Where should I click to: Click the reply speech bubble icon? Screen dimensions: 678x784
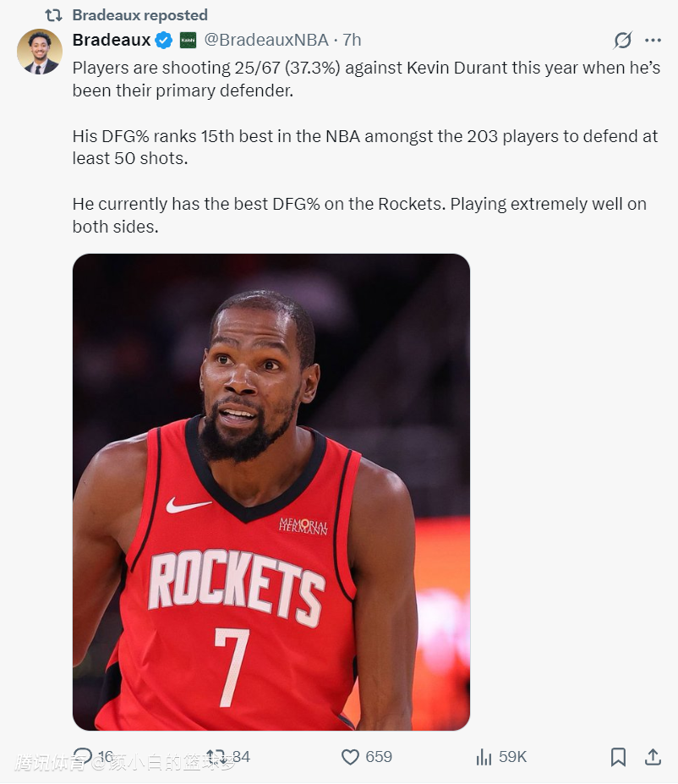[x=83, y=756]
